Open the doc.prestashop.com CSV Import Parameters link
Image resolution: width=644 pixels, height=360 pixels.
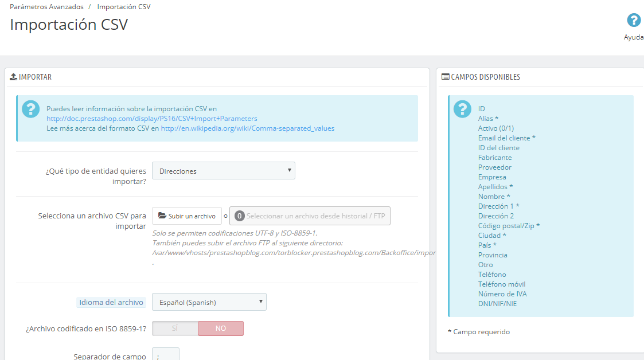click(151, 119)
